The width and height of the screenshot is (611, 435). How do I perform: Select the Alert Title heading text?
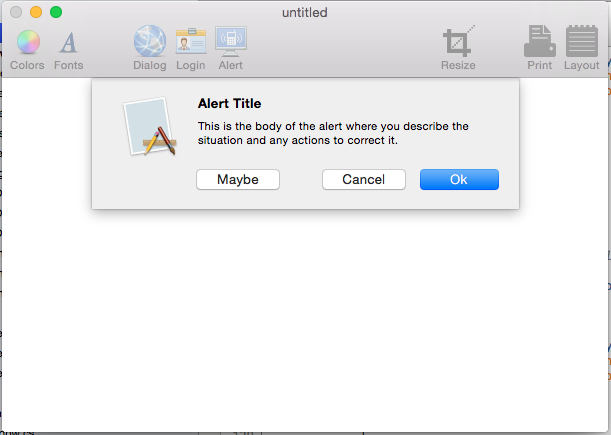coord(230,104)
